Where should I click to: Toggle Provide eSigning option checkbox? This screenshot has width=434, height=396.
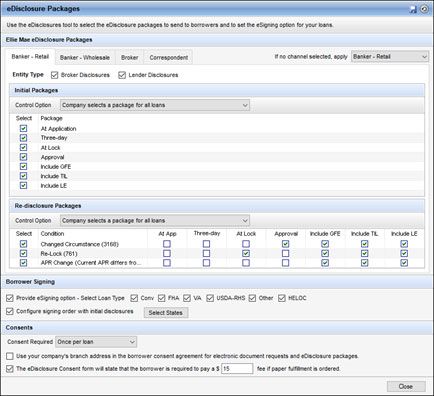point(10,298)
